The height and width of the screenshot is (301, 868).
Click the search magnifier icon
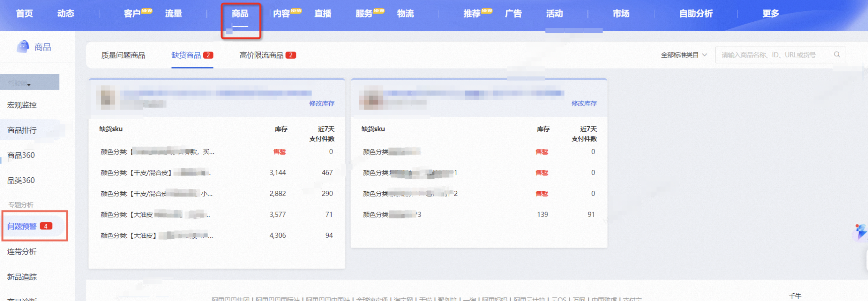click(837, 55)
